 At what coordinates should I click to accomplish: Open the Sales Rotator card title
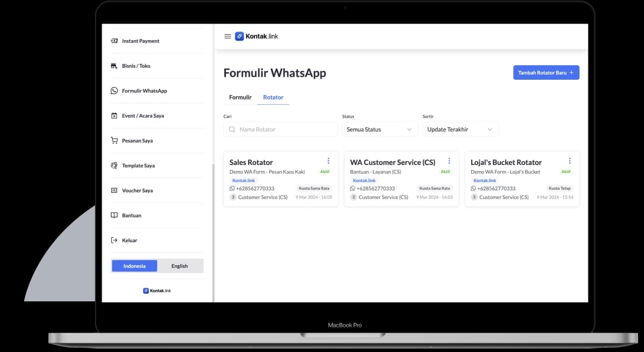tap(251, 162)
